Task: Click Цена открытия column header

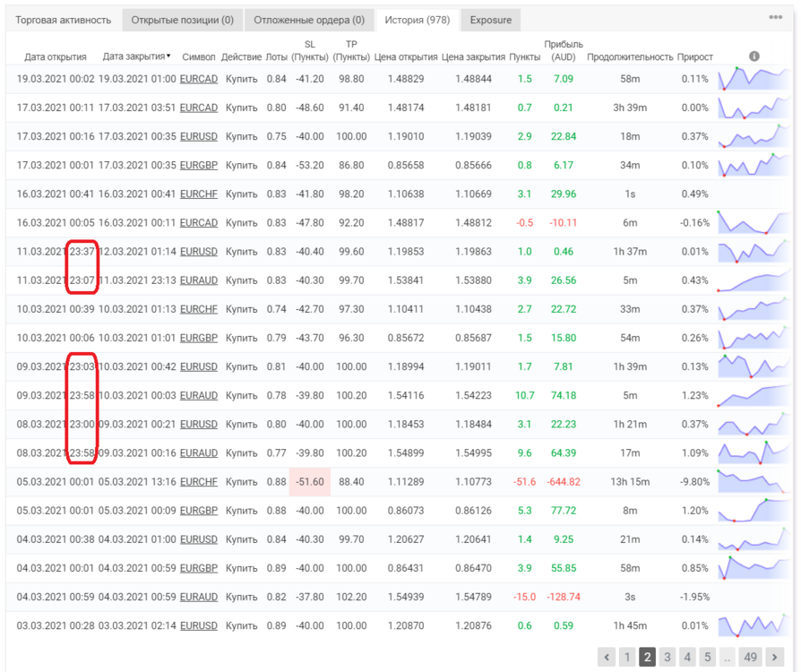Action: coord(406,56)
